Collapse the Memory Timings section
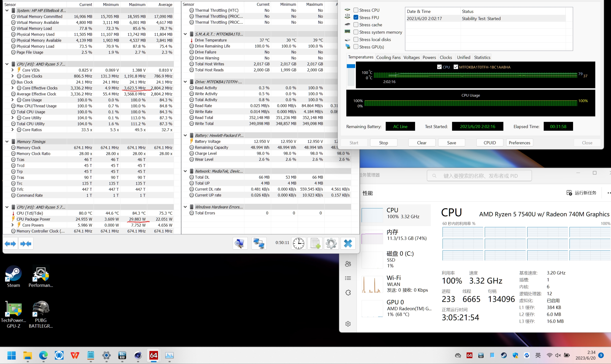The width and height of the screenshot is (611, 364). pos(7,142)
